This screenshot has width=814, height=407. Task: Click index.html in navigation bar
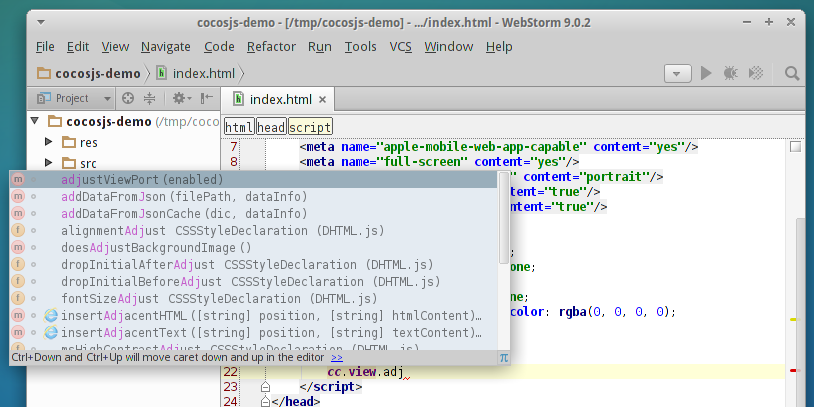point(196,74)
